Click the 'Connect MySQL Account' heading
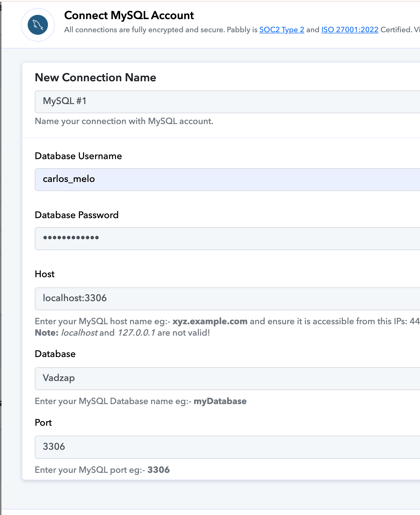The height and width of the screenshot is (515, 420). pos(129,15)
